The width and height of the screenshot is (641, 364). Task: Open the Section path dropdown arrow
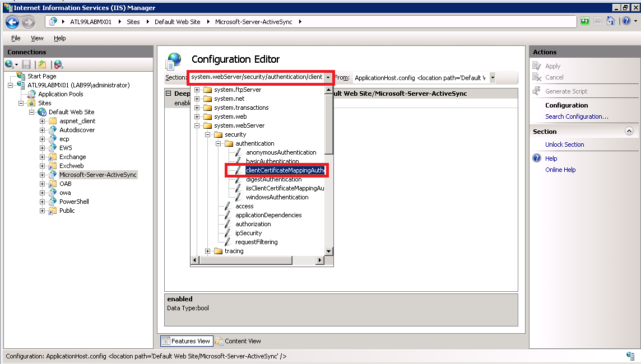click(328, 78)
